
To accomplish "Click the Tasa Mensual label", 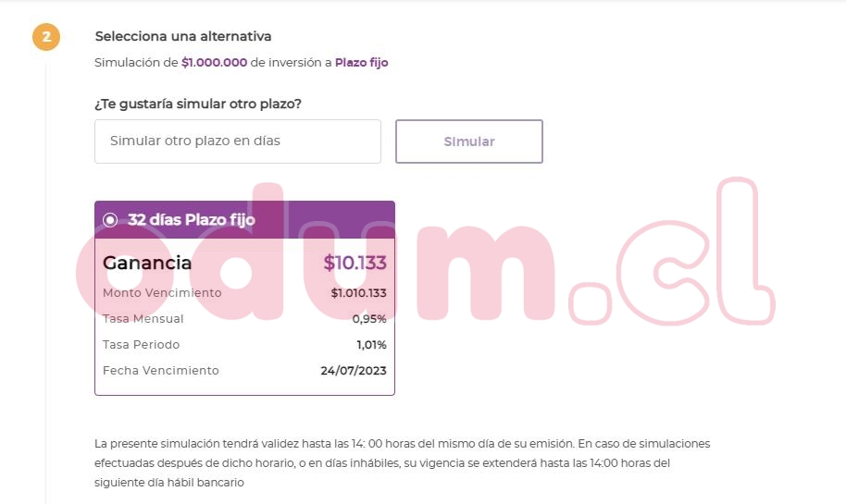I will click(x=143, y=319).
